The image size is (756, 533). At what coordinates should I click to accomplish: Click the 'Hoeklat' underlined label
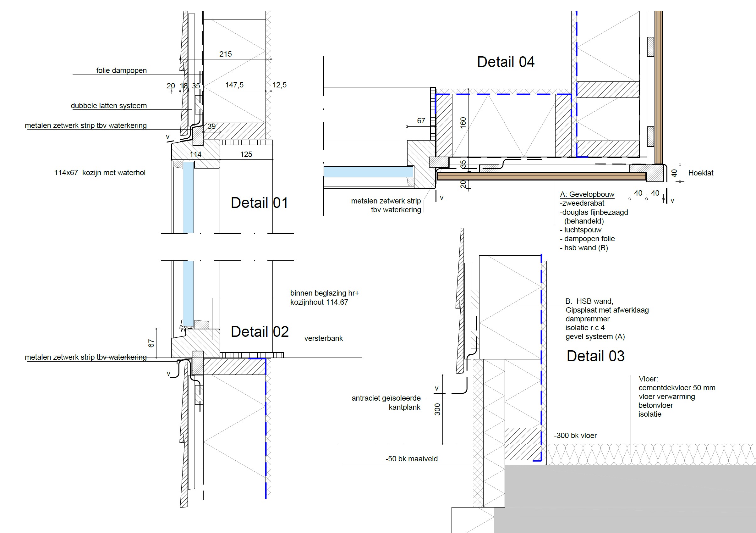point(701,173)
